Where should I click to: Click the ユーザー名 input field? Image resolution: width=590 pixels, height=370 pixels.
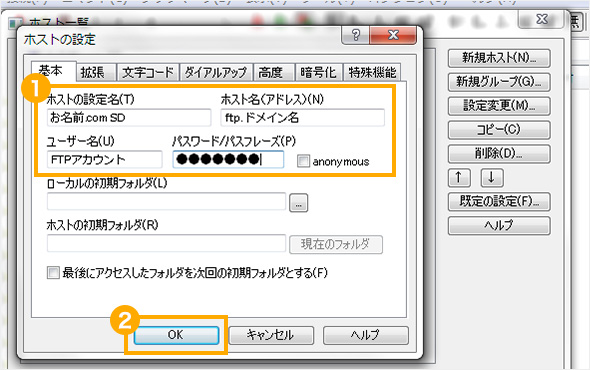105,160
